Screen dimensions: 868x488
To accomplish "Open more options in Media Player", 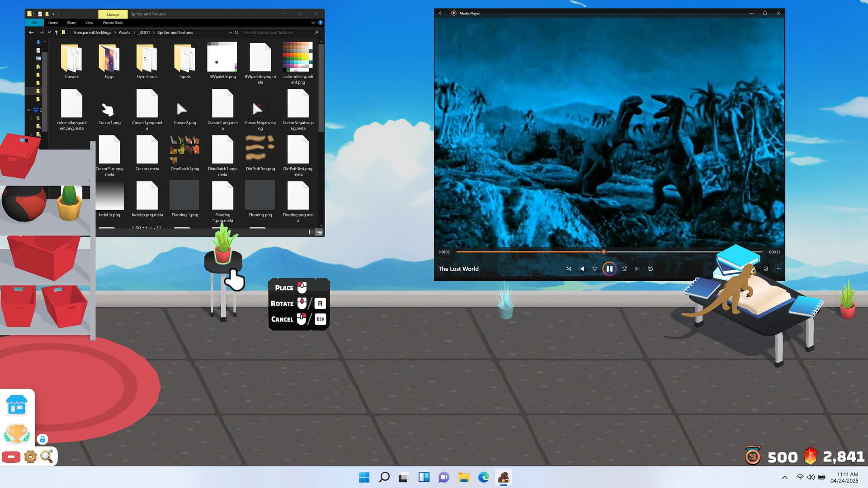I will 778,268.
